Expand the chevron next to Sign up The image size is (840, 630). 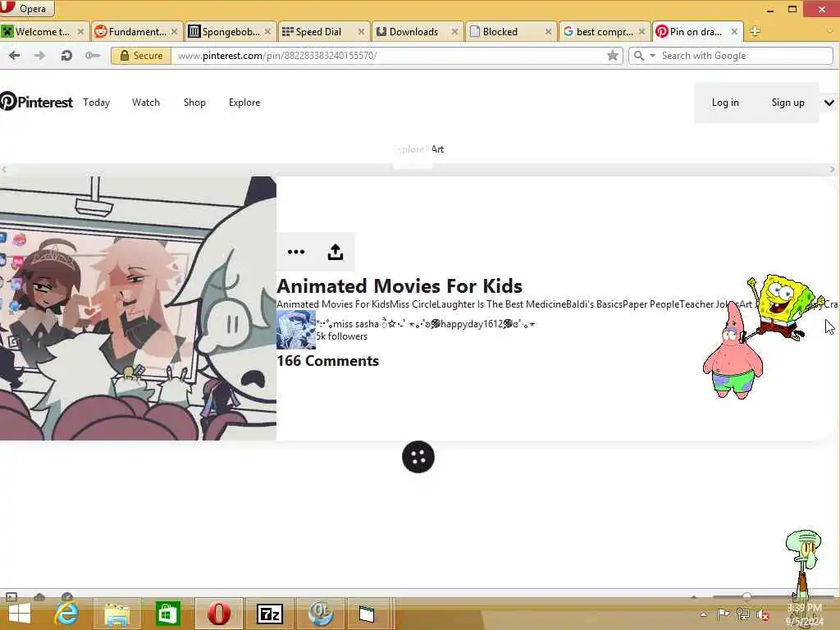pos(829,103)
